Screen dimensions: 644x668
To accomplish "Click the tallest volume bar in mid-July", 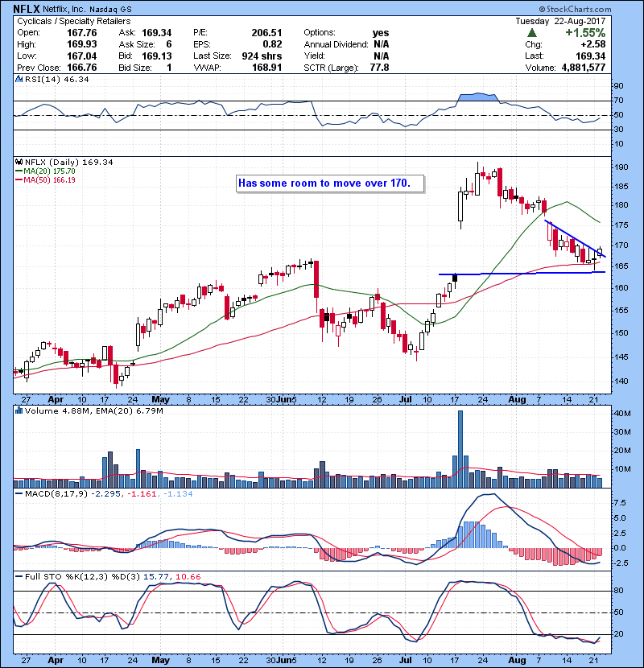I will [x=460, y=449].
